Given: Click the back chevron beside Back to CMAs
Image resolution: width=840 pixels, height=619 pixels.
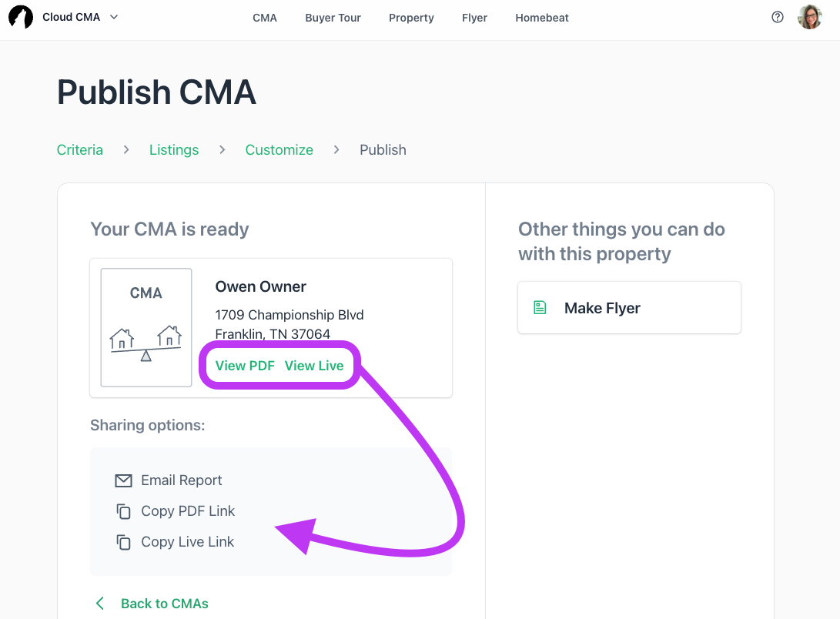Looking at the screenshot, I should click(x=99, y=603).
